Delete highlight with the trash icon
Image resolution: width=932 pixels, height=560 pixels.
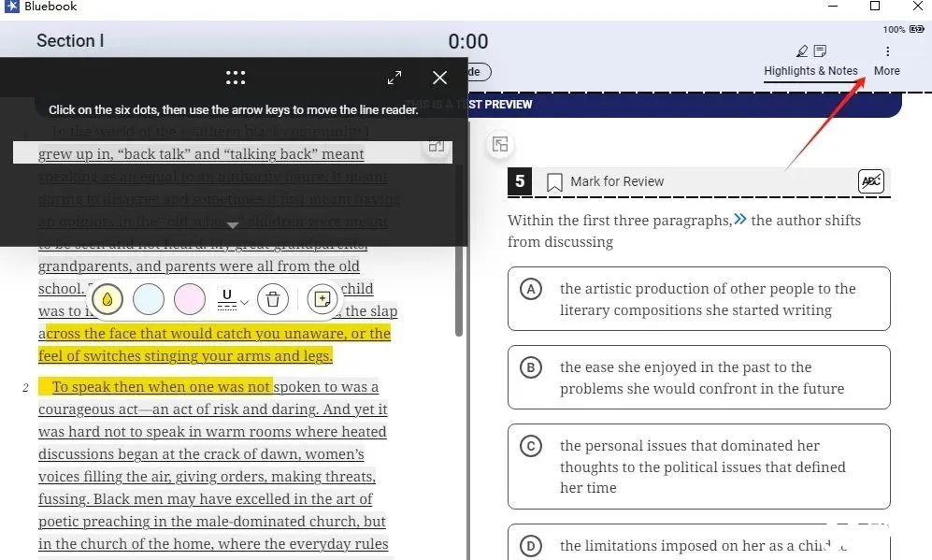[273, 299]
